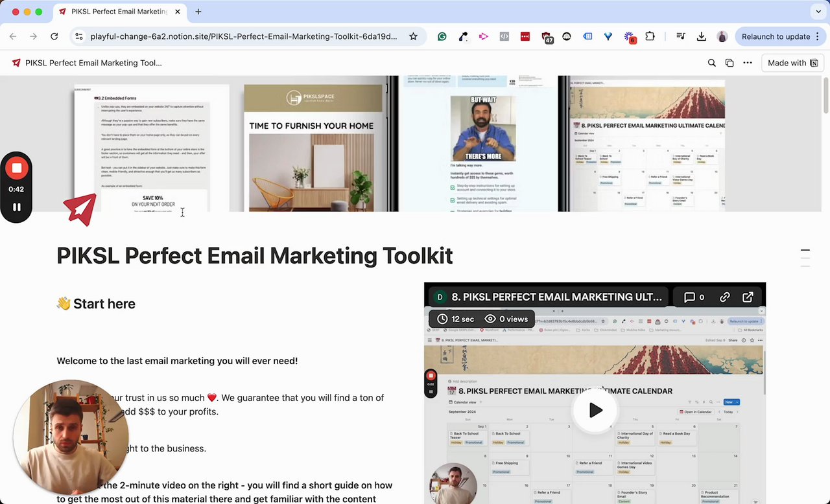Open the shield extension with 47 badge
Screen dimensions: 830x504
(x=547, y=38)
